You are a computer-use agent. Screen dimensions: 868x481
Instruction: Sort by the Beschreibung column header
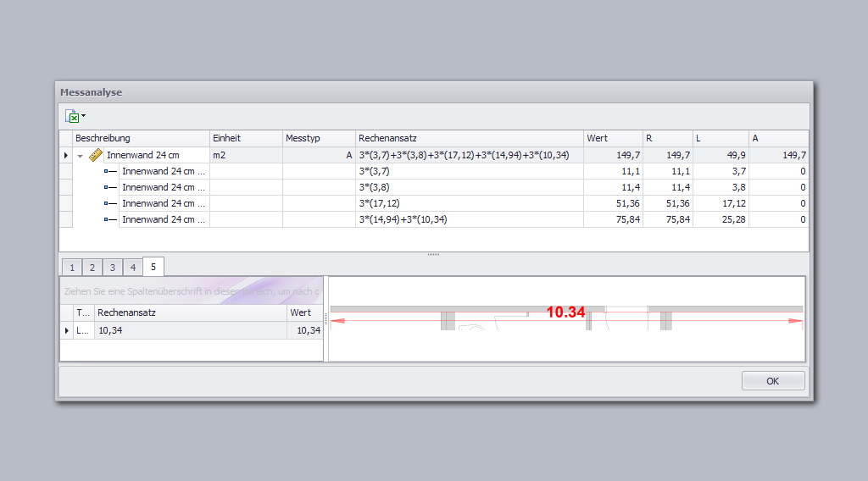[x=141, y=138]
